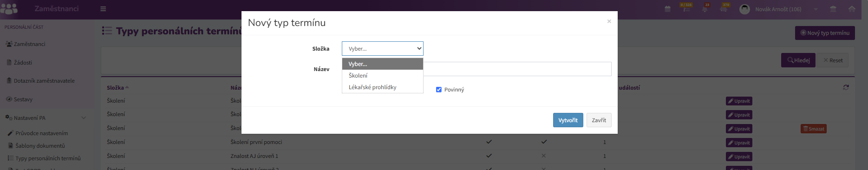The width and height of the screenshot is (868, 170).
Task: Open the Složka dropdown
Action: [x=383, y=49]
